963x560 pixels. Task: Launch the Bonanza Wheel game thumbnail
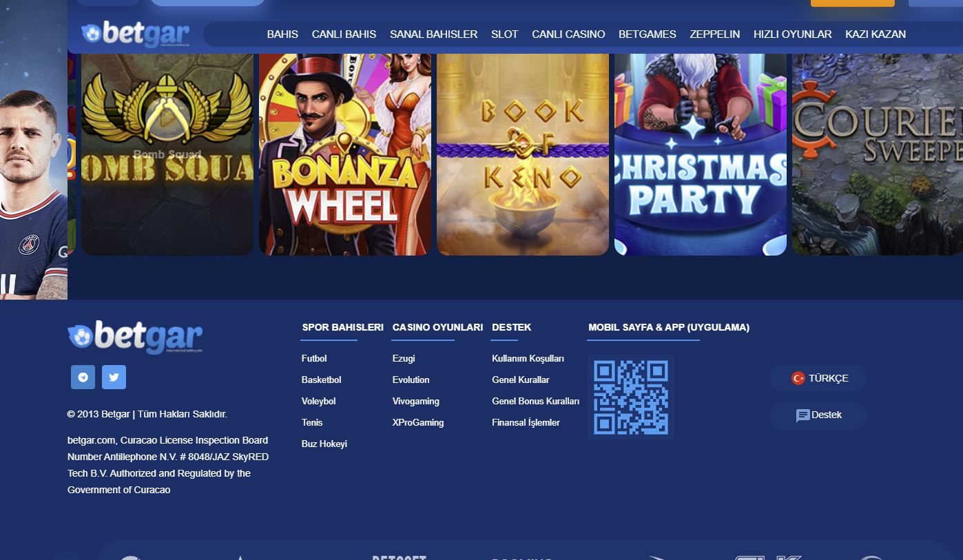[x=345, y=154]
